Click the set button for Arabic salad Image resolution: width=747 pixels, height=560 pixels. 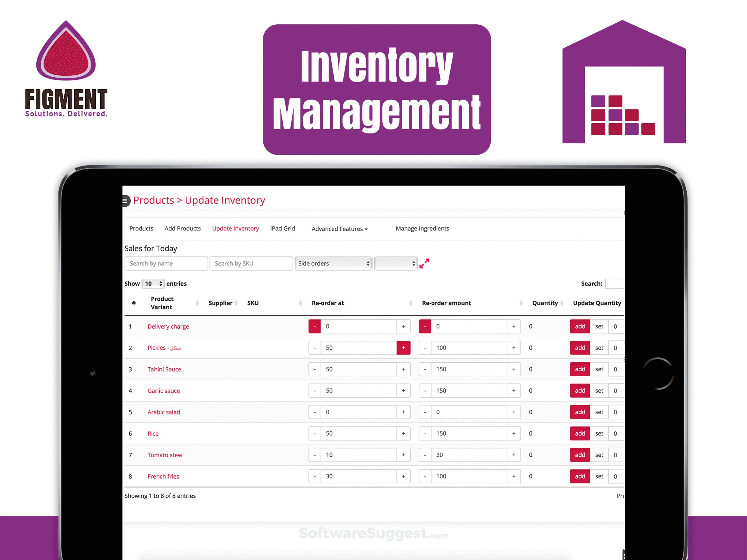tap(599, 412)
